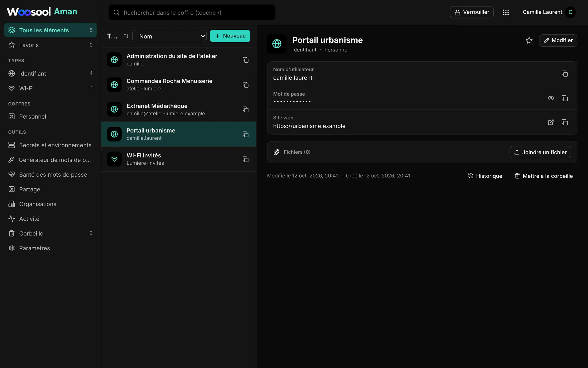Open Santé des mots de passe
The height and width of the screenshot is (368, 588).
point(50,174)
